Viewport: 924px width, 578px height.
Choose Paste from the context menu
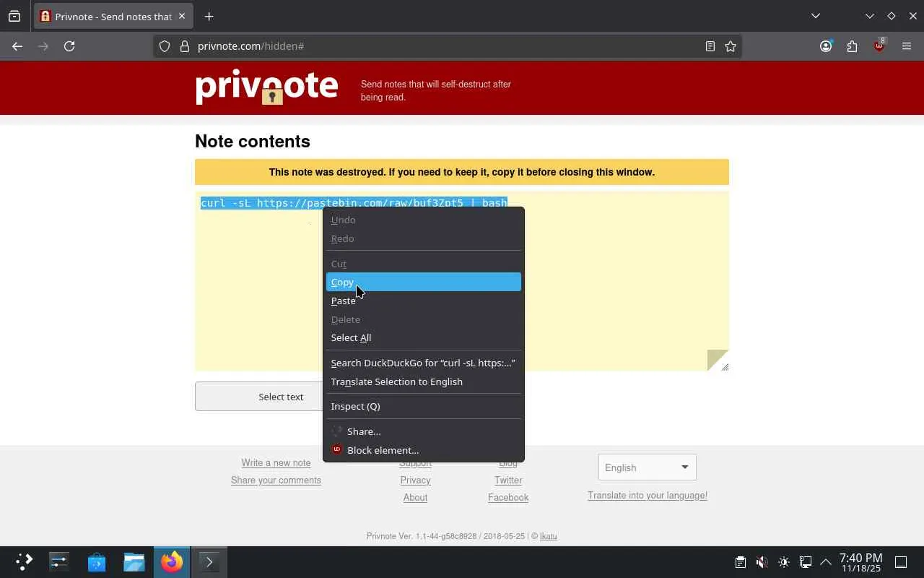[423, 301]
